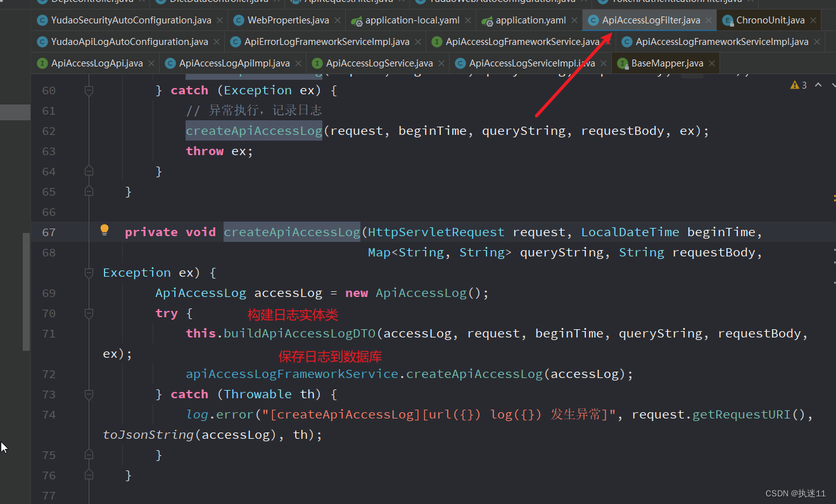This screenshot has height=504, width=836.
Task: Click the locked interface icon on the BaseMapper.java tab
Action: click(x=623, y=63)
